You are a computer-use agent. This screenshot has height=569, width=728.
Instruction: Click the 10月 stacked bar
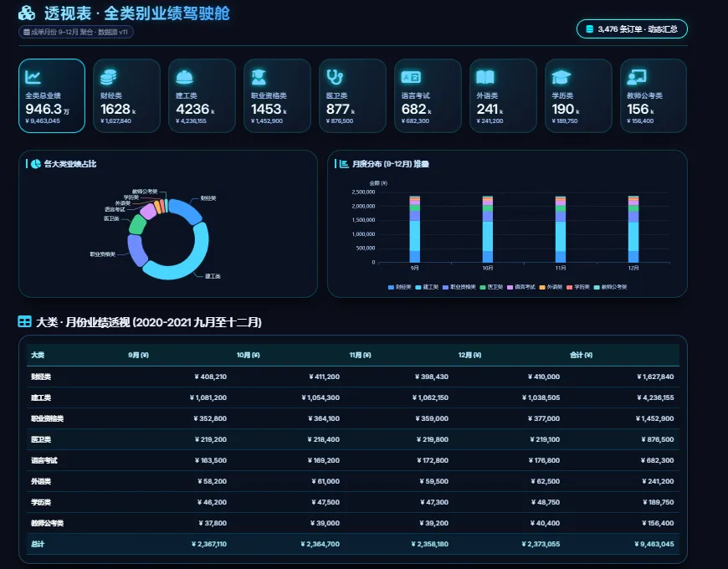click(488, 229)
